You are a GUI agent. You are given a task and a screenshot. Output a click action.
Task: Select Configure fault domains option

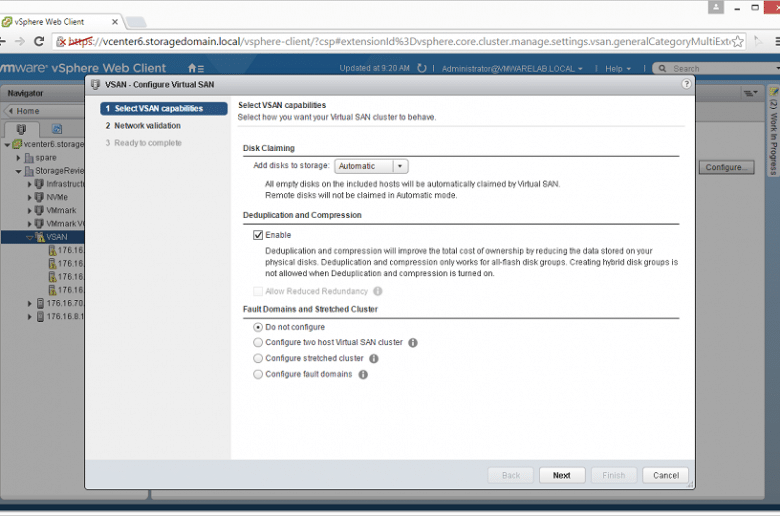click(x=258, y=374)
